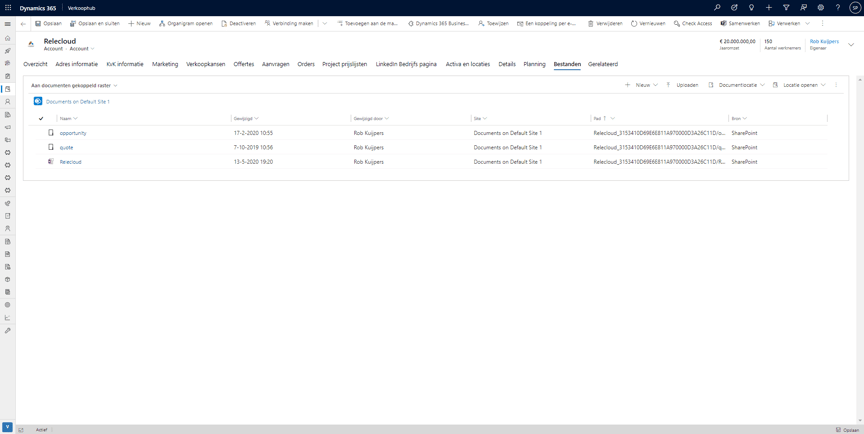Open the command bar overflow menu
The image size is (864, 434).
[x=823, y=24]
